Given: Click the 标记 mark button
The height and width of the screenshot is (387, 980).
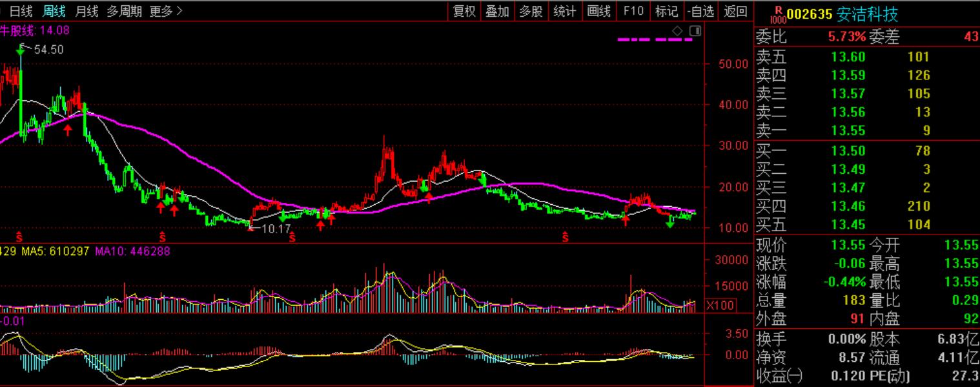Looking at the screenshot, I should pyautogui.click(x=666, y=11).
